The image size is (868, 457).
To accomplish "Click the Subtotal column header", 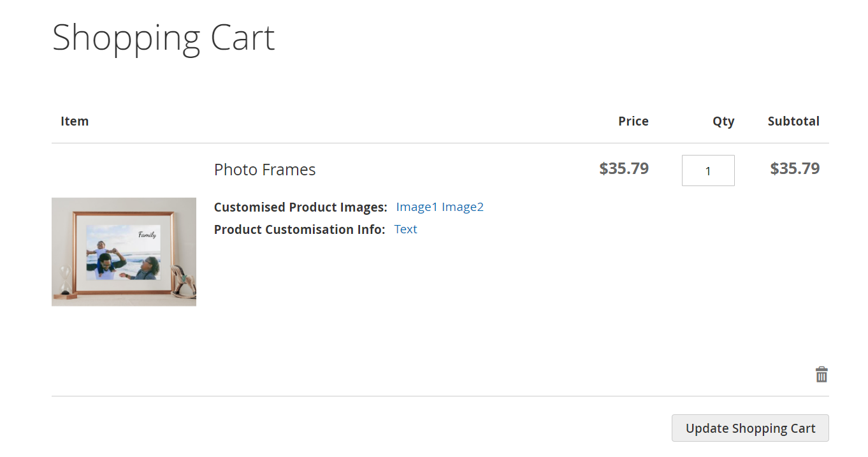I will [x=793, y=121].
